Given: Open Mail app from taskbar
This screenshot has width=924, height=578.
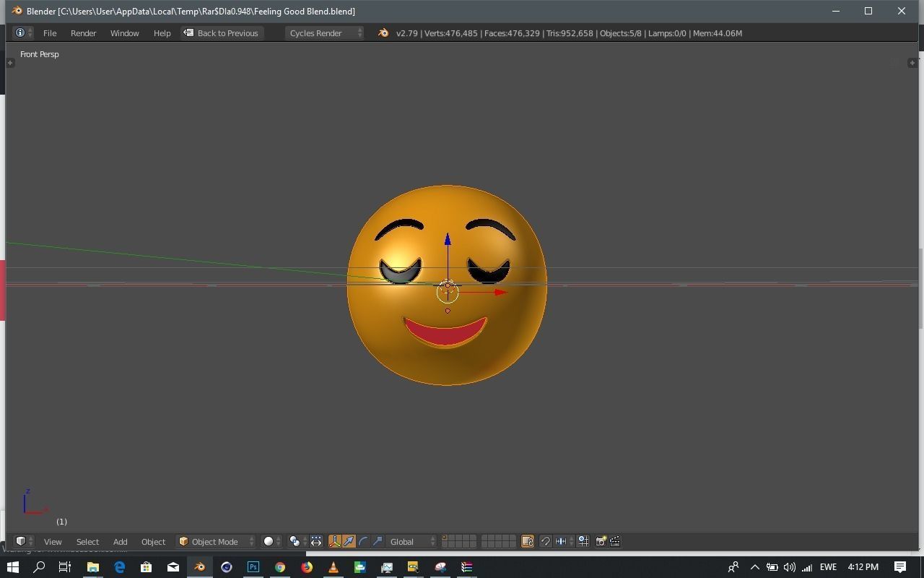Looking at the screenshot, I should [x=173, y=567].
